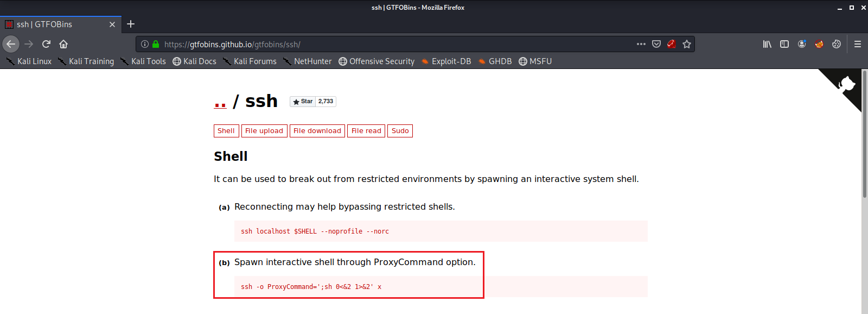Click the Shell section heading
Viewport: 868px width, 314px height.
click(231, 156)
